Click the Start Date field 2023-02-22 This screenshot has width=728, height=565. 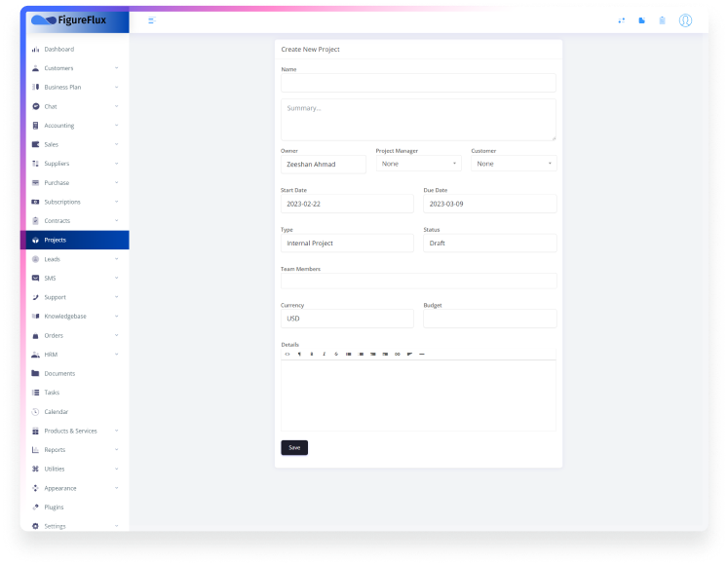point(347,204)
